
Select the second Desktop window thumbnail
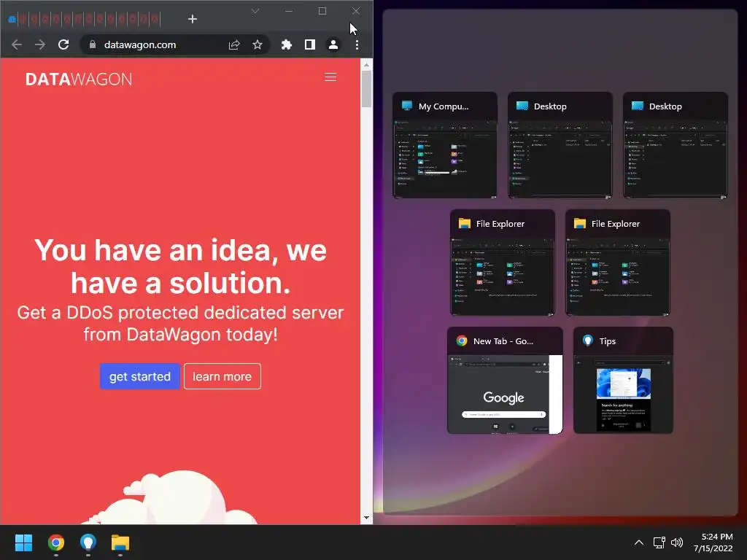click(x=675, y=145)
